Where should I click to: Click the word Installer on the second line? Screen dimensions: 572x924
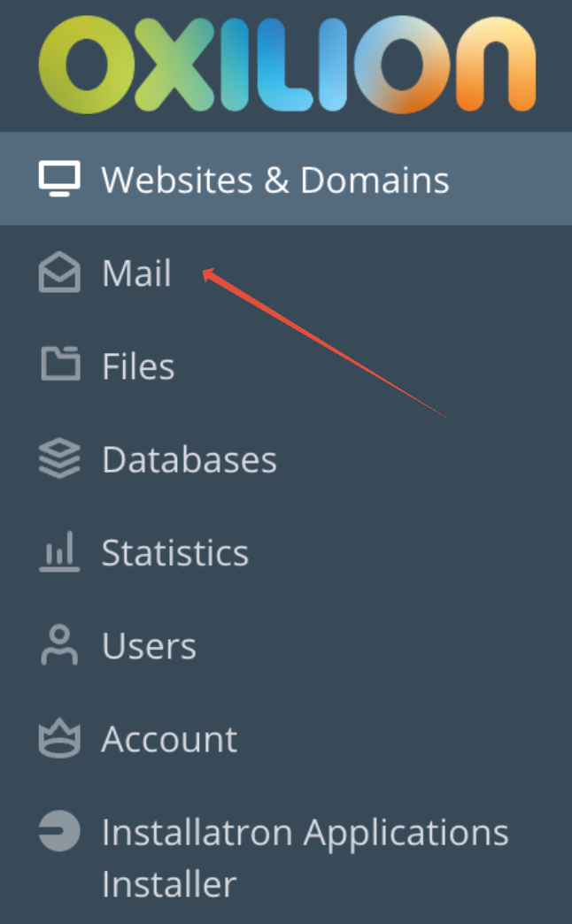(x=169, y=883)
